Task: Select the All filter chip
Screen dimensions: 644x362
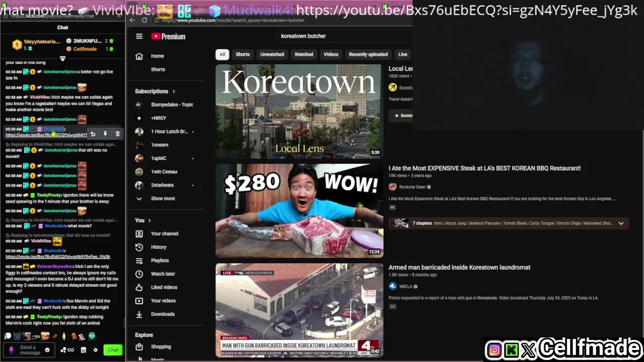Action: click(x=222, y=54)
